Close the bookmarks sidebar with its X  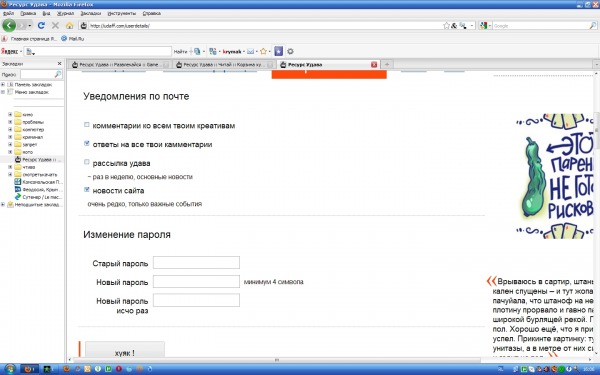click(59, 64)
